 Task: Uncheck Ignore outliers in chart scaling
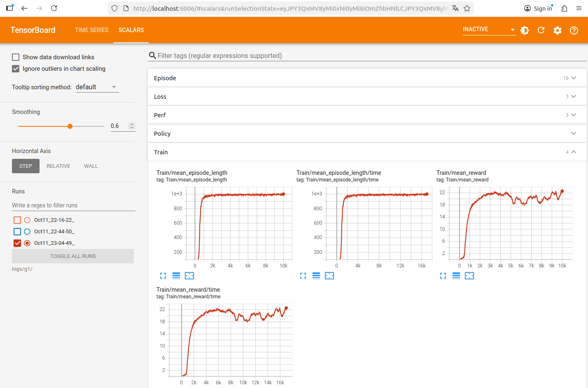pyautogui.click(x=16, y=69)
